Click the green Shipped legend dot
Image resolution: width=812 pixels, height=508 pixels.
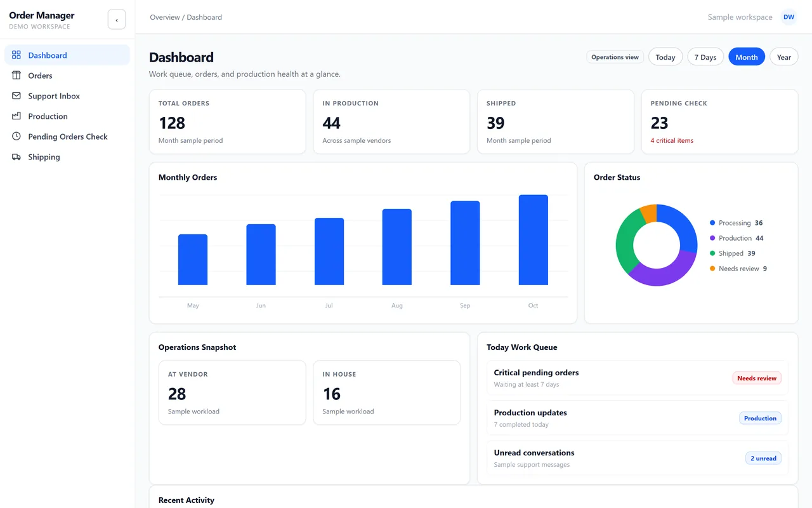(x=712, y=253)
